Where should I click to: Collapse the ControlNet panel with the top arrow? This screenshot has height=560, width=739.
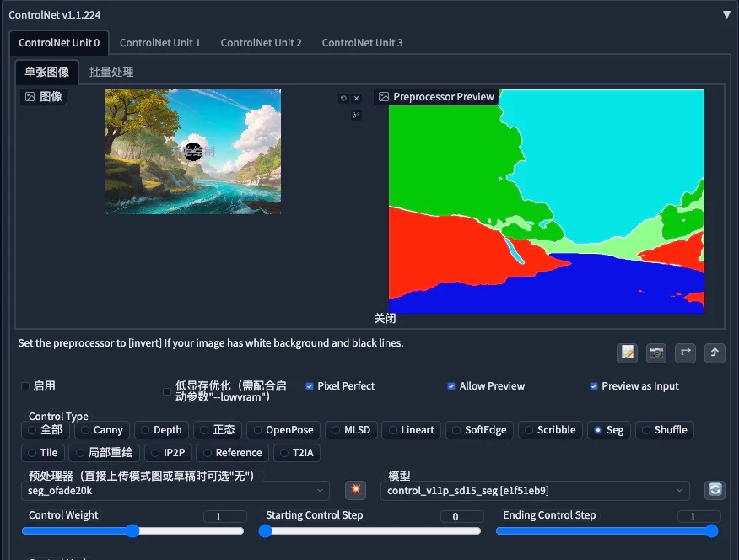click(x=727, y=14)
